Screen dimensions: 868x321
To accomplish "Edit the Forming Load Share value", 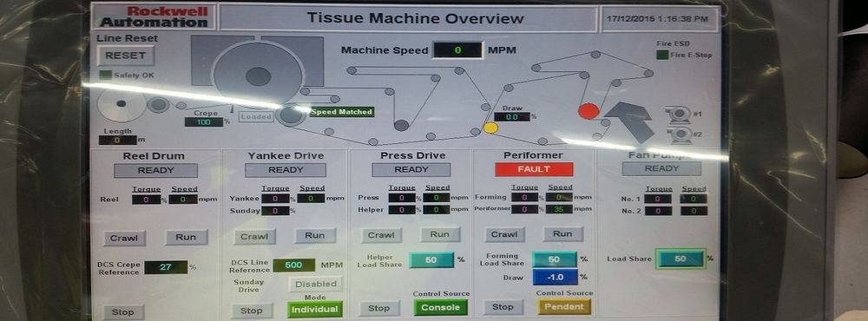I will tap(554, 259).
